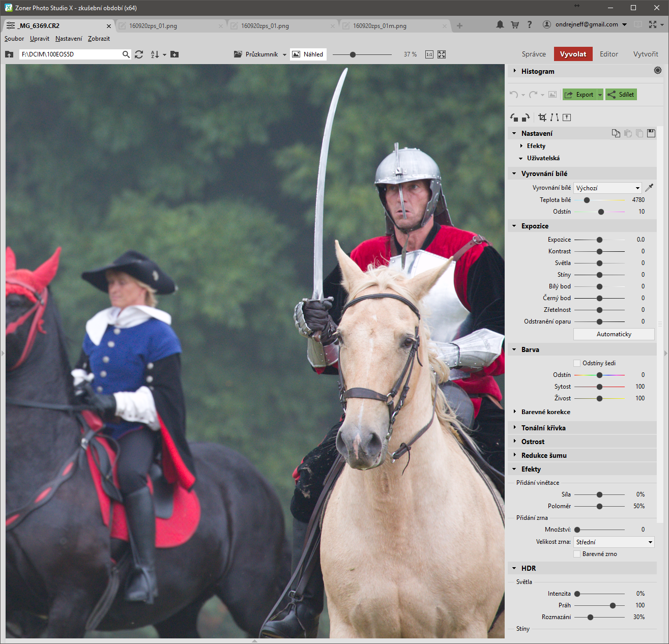Refresh the folder view
The height and width of the screenshot is (644, 669).
tap(139, 54)
